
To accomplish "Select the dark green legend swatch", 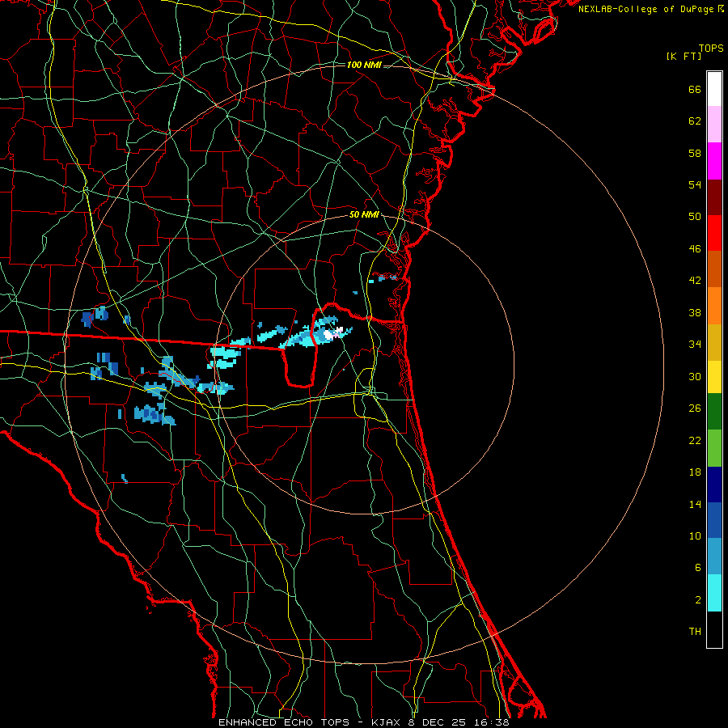I will tap(714, 412).
